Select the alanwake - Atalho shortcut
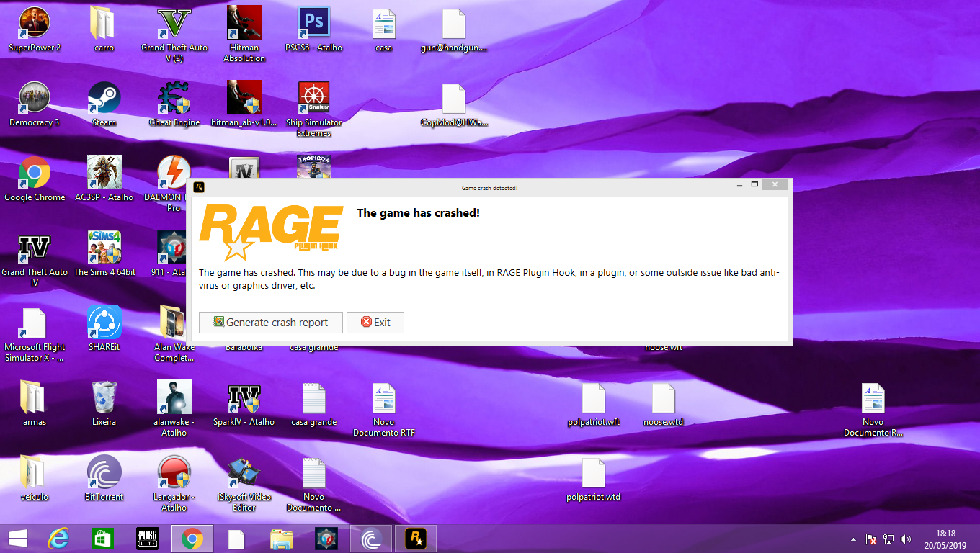 tap(174, 409)
